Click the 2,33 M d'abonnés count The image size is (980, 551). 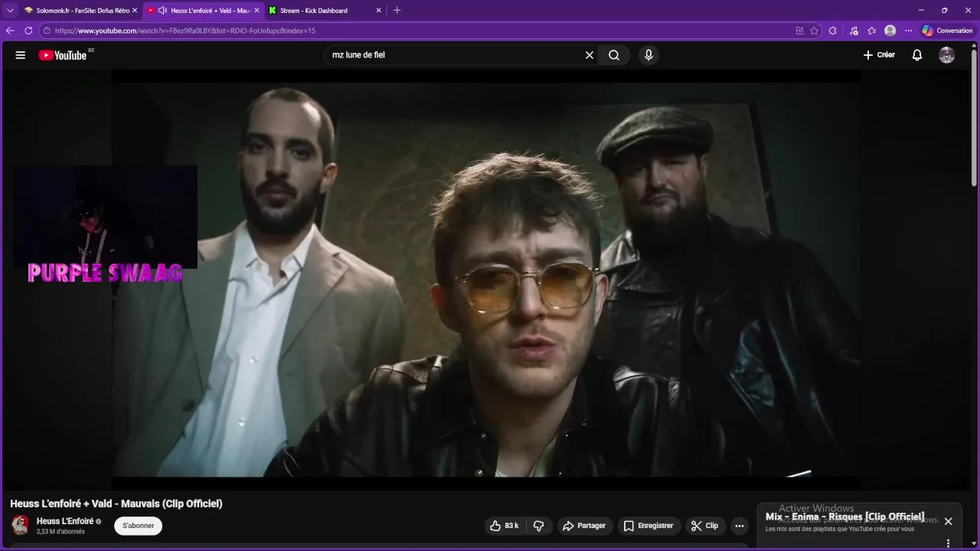(60, 532)
